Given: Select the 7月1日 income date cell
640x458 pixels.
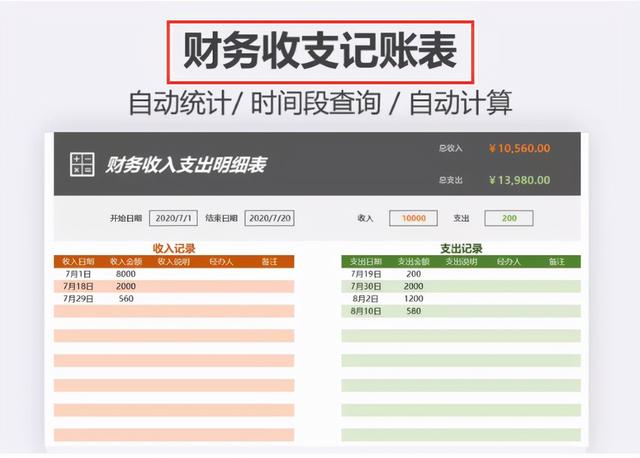Looking at the screenshot, I should [x=78, y=274].
